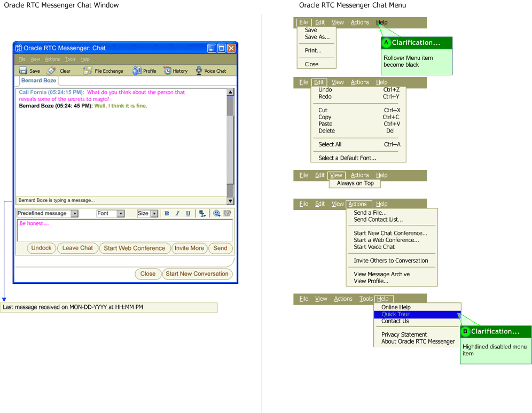Select the highlighted Quick Tour menu item
This screenshot has width=532, height=413.
pyautogui.click(x=396, y=314)
